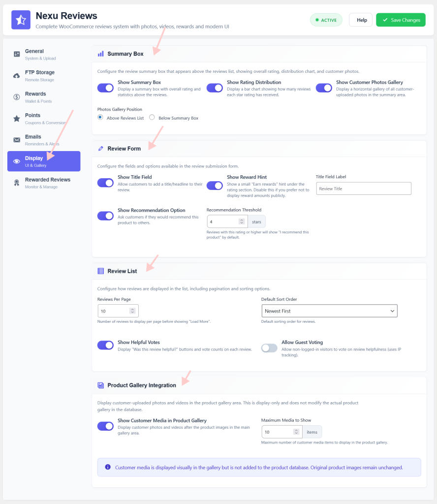
Task: Click the Product Gallery Integration heading
Action: pyautogui.click(x=142, y=385)
